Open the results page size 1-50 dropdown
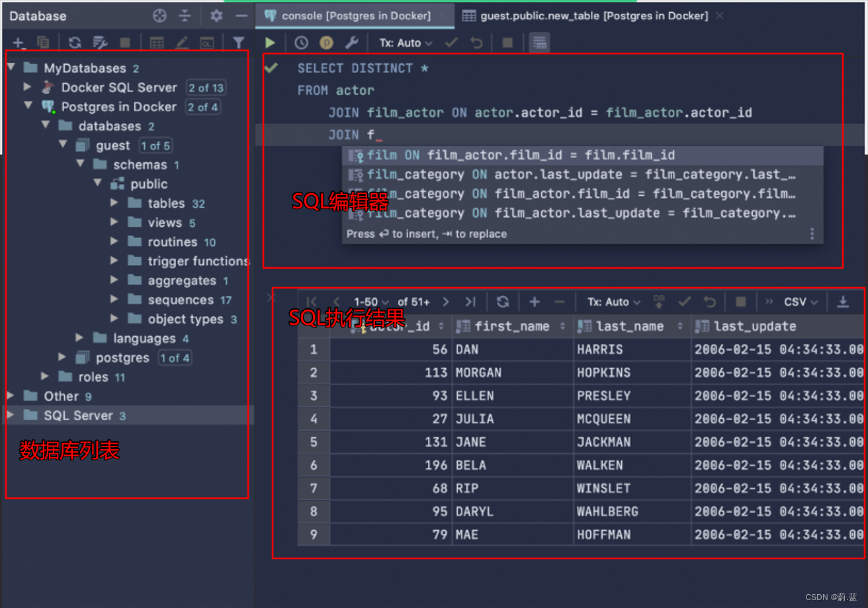The height and width of the screenshot is (608, 868). point(371,302)
